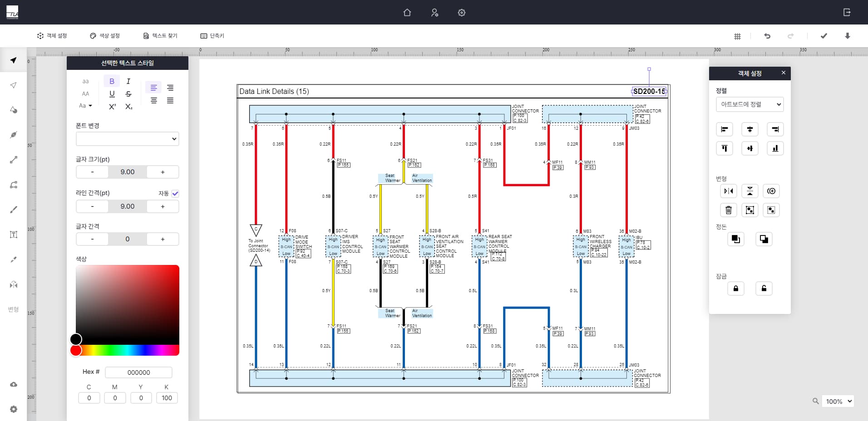Decrease 글자 간격 with minus button
The width and height of the screenshot is (868, 421).
(x=92, y=239)
